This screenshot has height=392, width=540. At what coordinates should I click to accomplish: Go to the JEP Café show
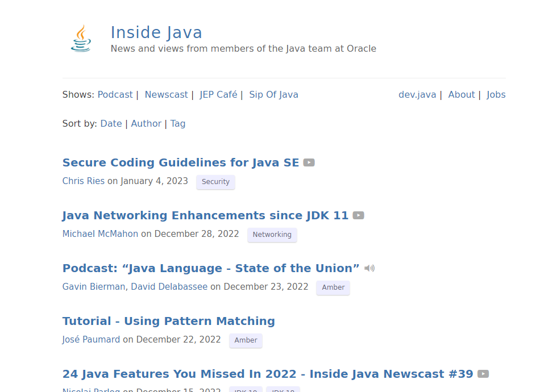218,95
